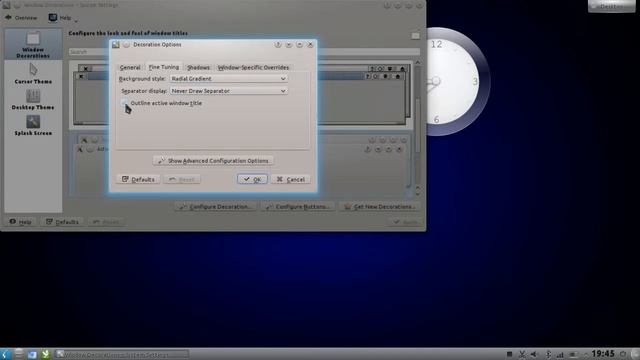
Task: Click Configure Decoration button in System Settings
Action: pos(215,207)
